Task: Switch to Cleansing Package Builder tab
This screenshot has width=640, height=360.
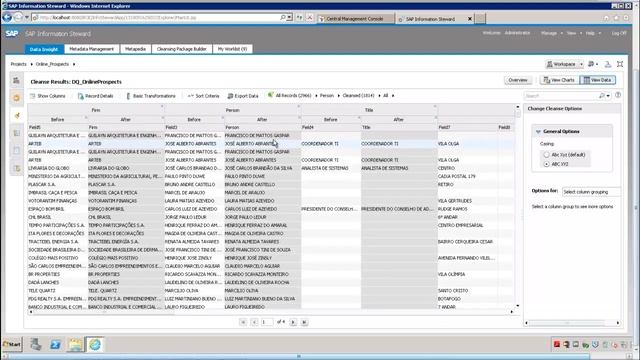Action: point(182,49)
